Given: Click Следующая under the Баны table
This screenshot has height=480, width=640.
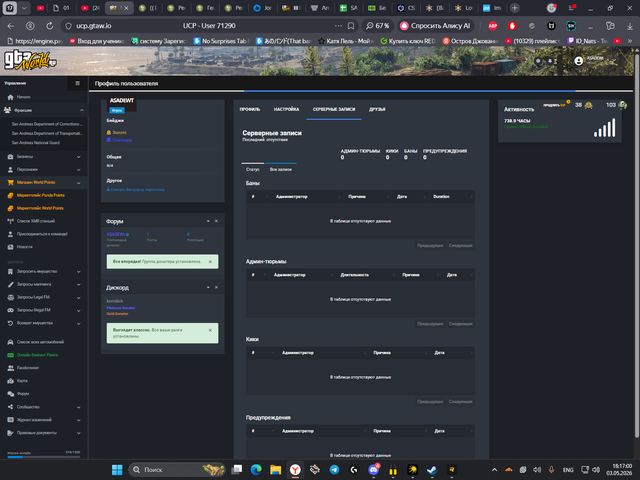Looking at the screenshot, I should coord(460,246).
